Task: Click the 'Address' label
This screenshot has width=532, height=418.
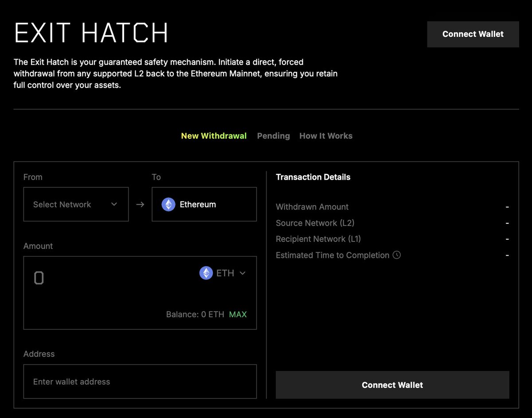Action: pyautogui.click(x=39, y=354)
